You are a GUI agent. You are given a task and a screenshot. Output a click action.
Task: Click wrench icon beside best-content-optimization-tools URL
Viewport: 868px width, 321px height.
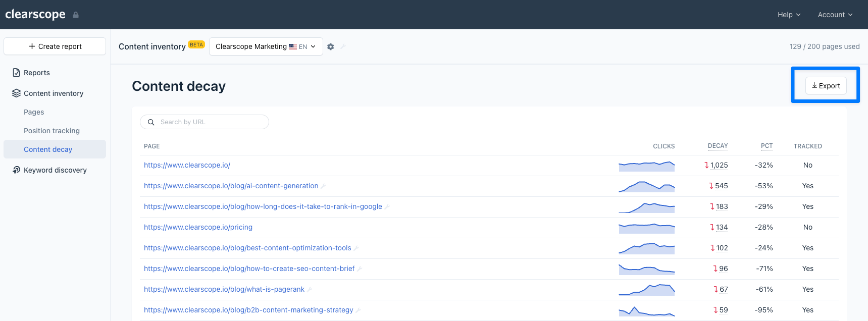356,248
